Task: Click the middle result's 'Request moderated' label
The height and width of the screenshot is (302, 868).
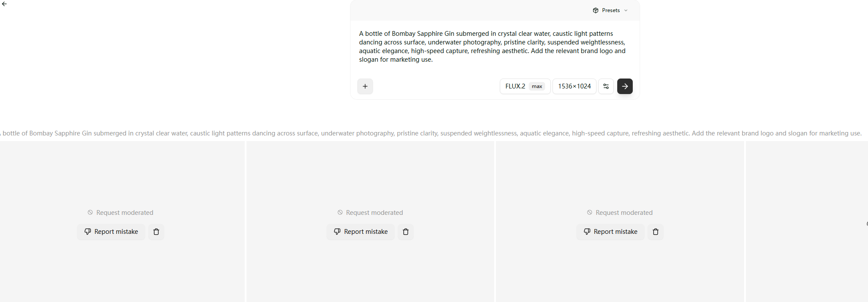Action: tap(374, 213)
